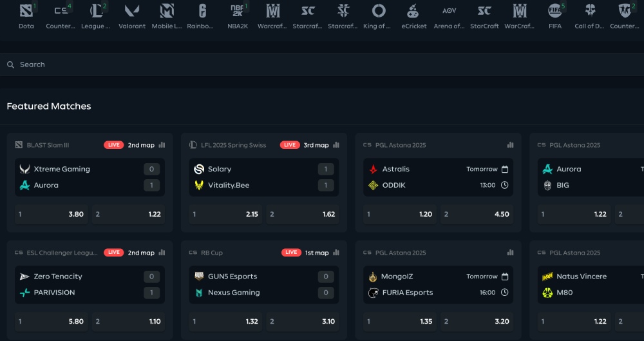Click the Xtreme Gaming team logo
Image resolution: width=644 pixels, height=341 pixels.
point(24,169)
